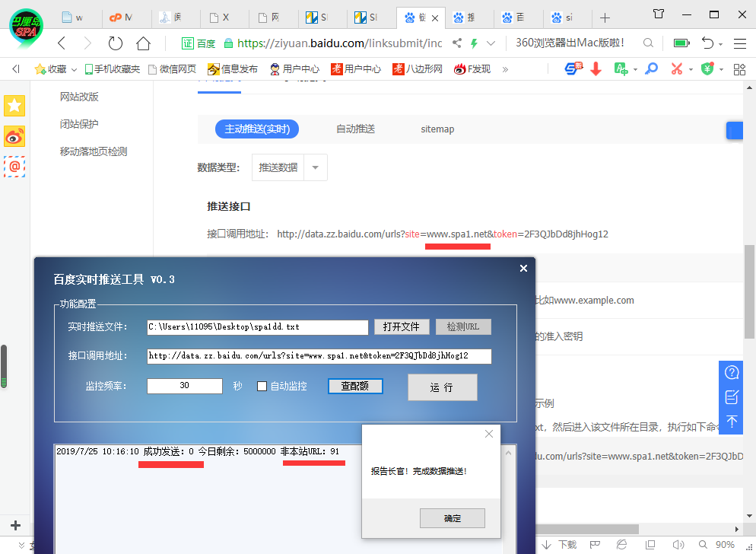
Task: Open the skin shirt icon in title bar
Action: click(x=659, y=14)
